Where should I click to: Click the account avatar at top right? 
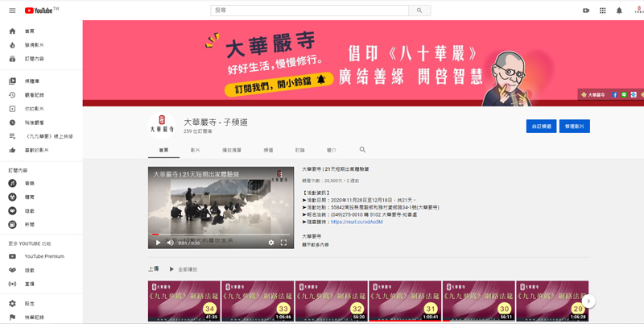point(638,10)
